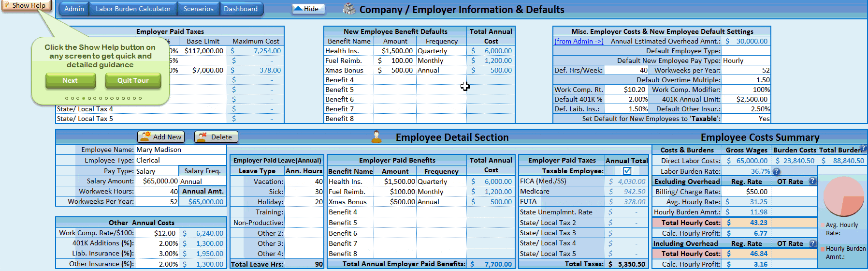Edit Liab. Insurance percentage 3.00%
868x271 pixels.
(157, 254)
